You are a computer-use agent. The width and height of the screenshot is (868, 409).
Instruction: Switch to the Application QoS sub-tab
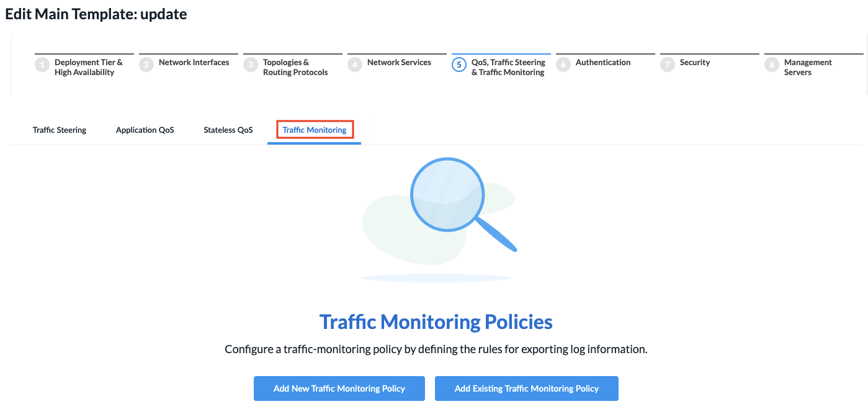pyautogui.click(x=145, y=130)
